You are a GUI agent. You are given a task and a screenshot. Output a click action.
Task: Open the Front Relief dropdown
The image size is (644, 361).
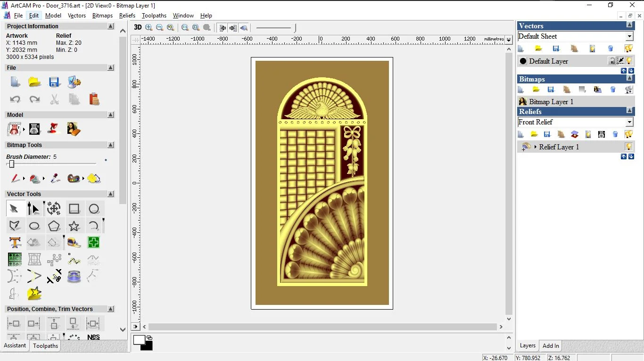[629, 122]
